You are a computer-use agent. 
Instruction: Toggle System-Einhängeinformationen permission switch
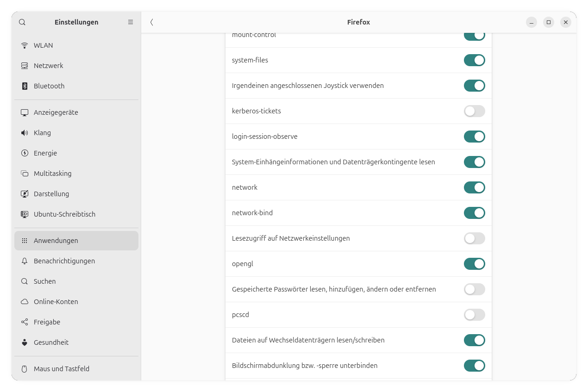point(474,162)
